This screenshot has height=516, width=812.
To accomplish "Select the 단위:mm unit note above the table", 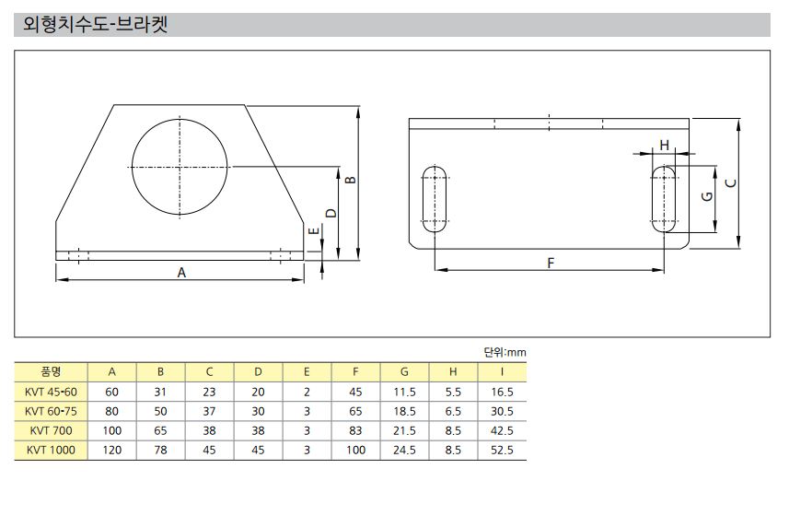I will [505, 352].
